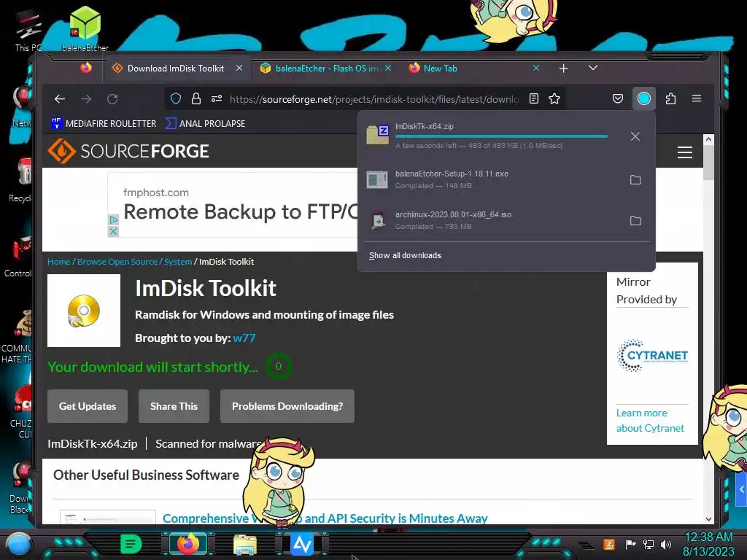The image size is (747, 560).
Task: Open the blue zigzag app in the taskbar
Action: point(302,544)
